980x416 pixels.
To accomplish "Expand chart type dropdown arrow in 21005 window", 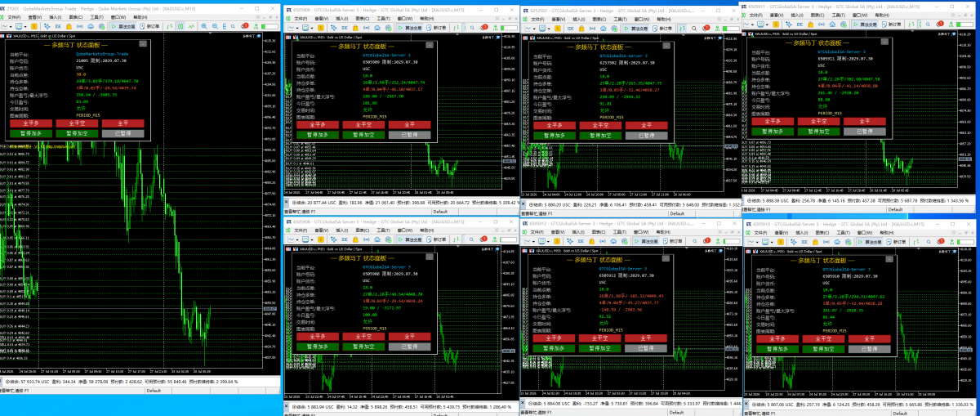I will [11, 26].
